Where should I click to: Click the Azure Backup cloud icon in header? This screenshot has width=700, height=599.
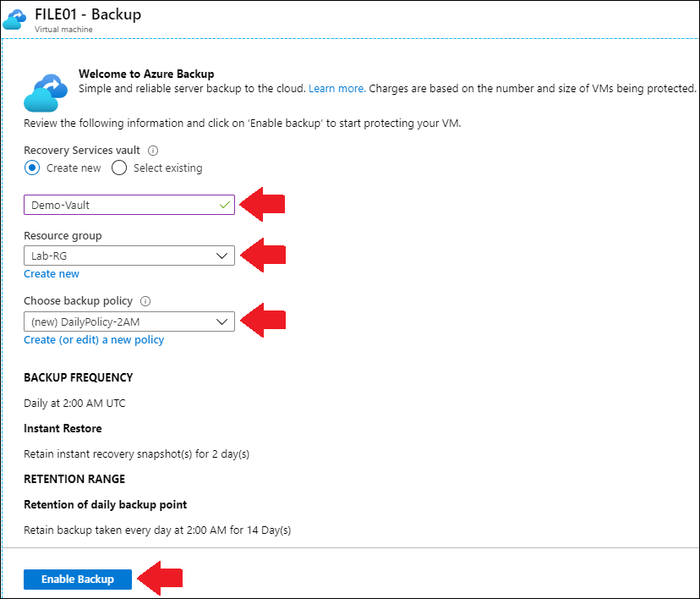(14, 19)
